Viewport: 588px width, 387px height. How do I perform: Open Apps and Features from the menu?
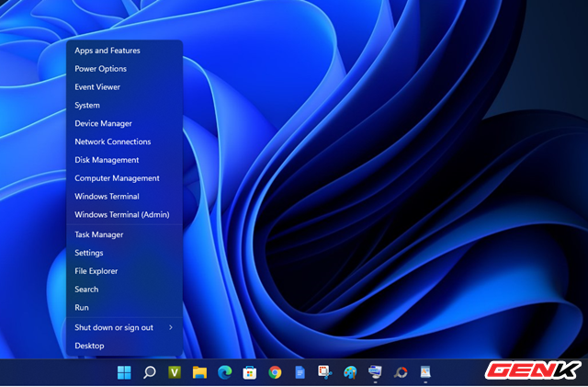tap(125, 51)
